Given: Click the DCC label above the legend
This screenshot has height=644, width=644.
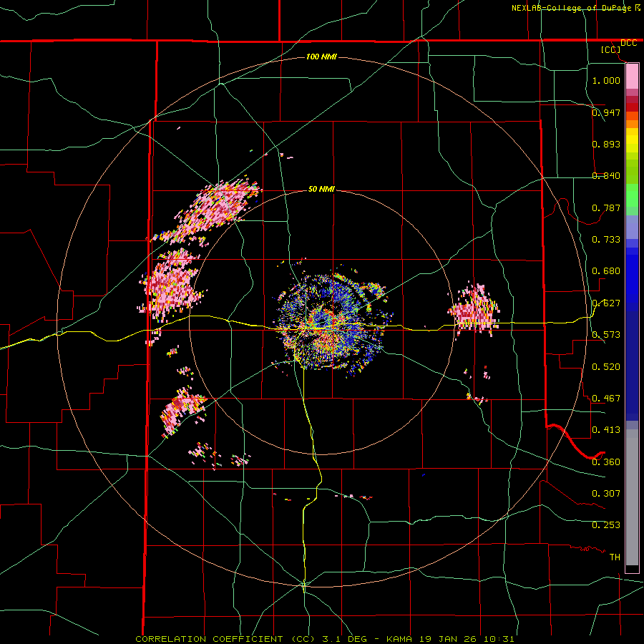Looking at the screenshot, I should tap(628, 43).
